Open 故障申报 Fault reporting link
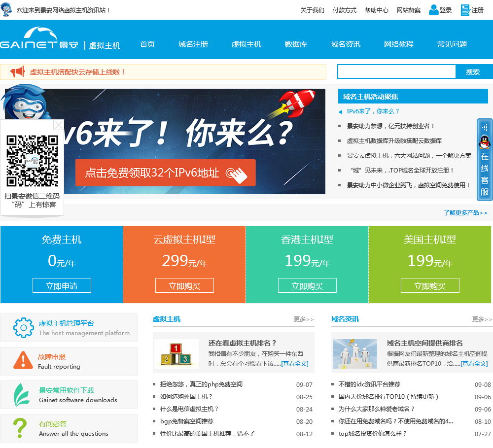 click(52, 357)
